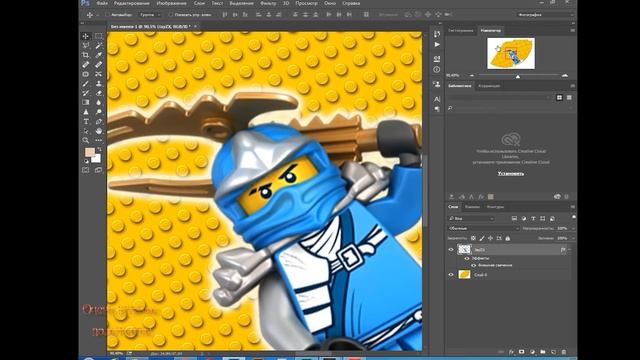Switch to the Histogram tab
This screenshot has width=640, height=360.
(461, 30)
